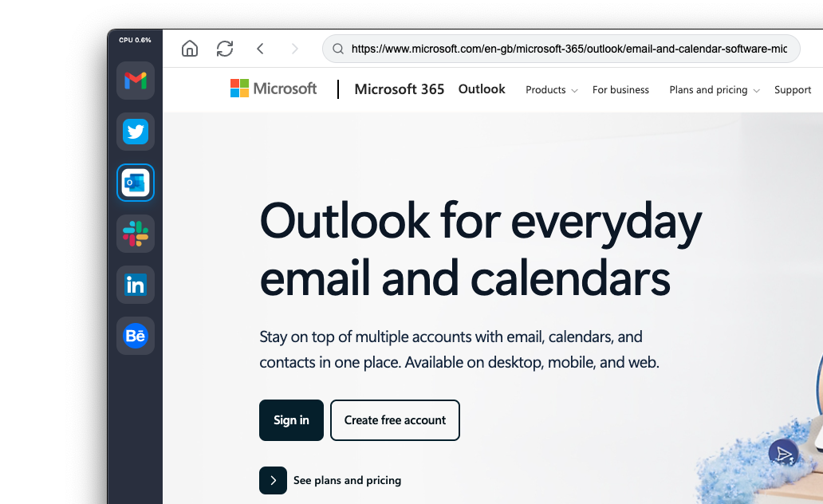Open the Behance sidebar app

pyautogui.click(x=136, y=336)
